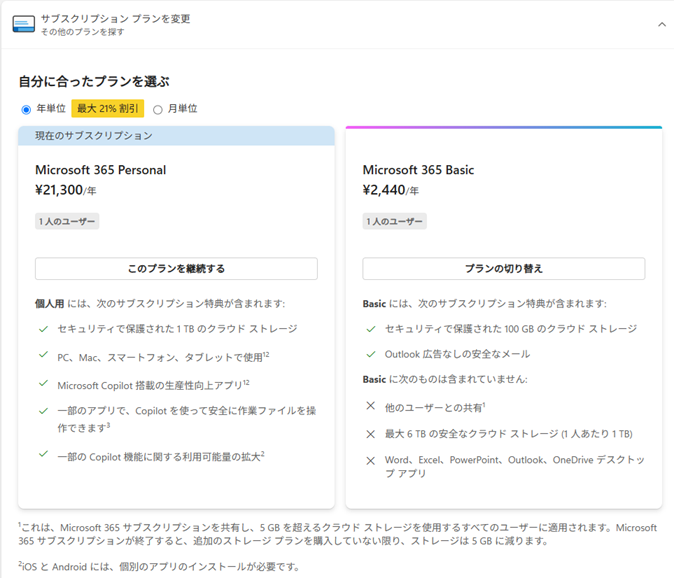Collapse the サブスクリプション プランを変更 section chevron
The width and height of the screenshot is (674, 578).
click(662, 24)
